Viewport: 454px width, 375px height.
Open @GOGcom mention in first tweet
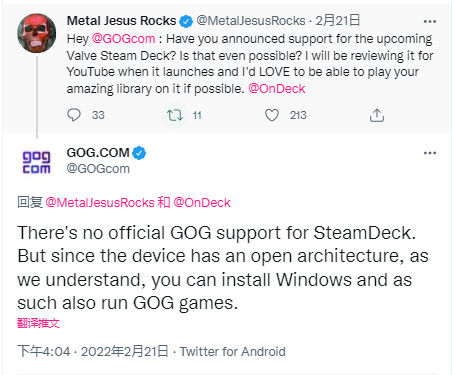[123, 39]
